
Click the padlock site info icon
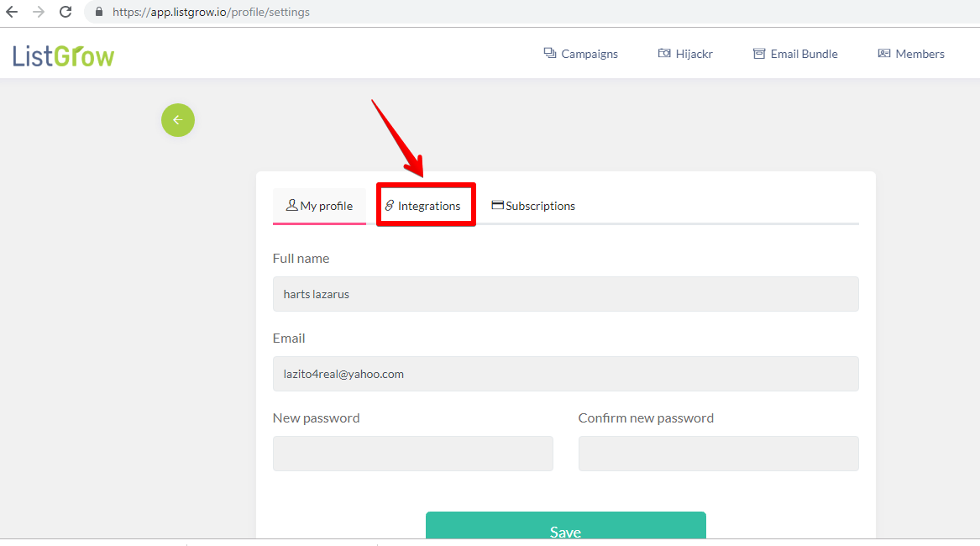[99, 12]
